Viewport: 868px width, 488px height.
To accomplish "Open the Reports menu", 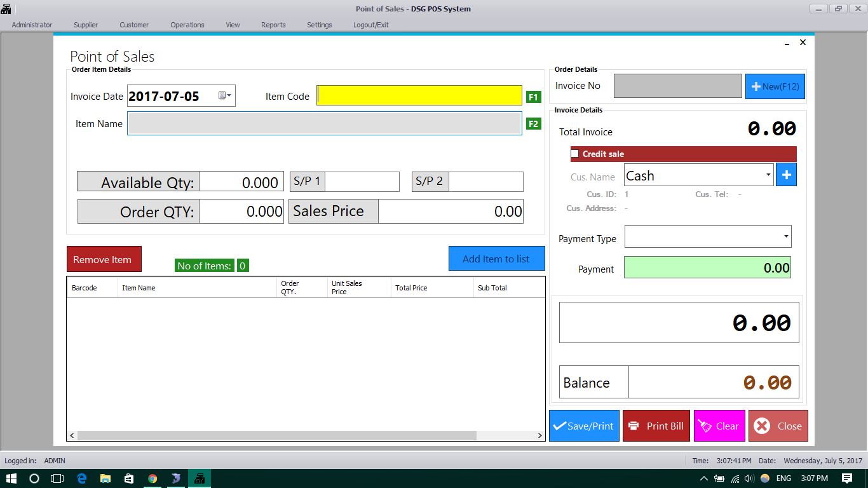I will (x=273, y=25).
